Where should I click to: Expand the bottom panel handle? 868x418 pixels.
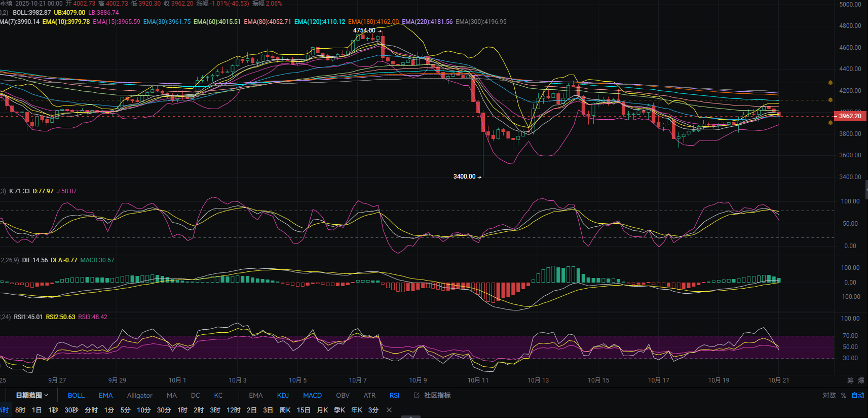click(411, 416)
